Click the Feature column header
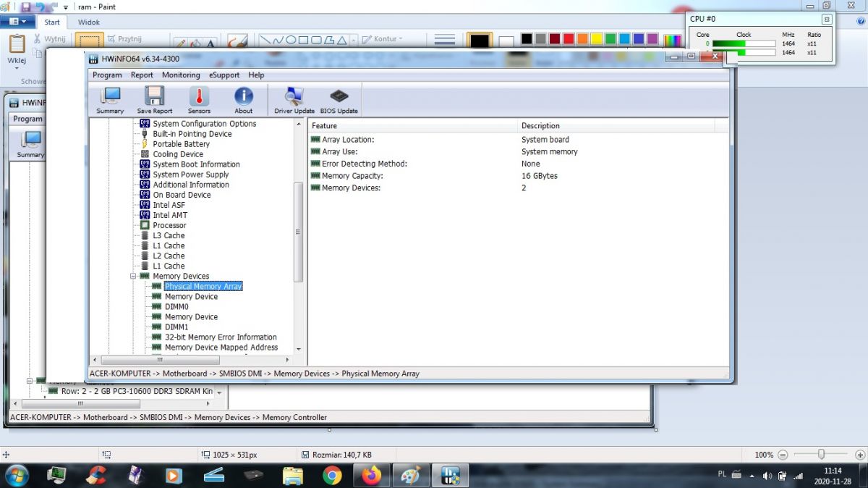868x488 pixels. pos(413,126)
